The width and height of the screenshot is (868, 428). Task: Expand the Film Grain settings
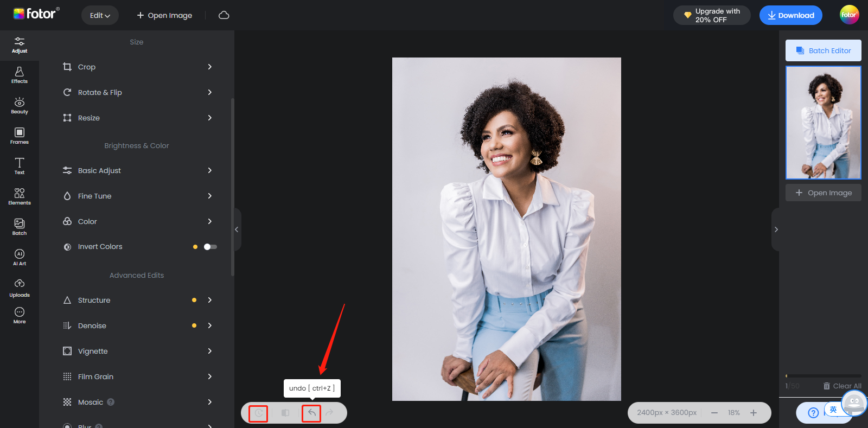(137, 376)
